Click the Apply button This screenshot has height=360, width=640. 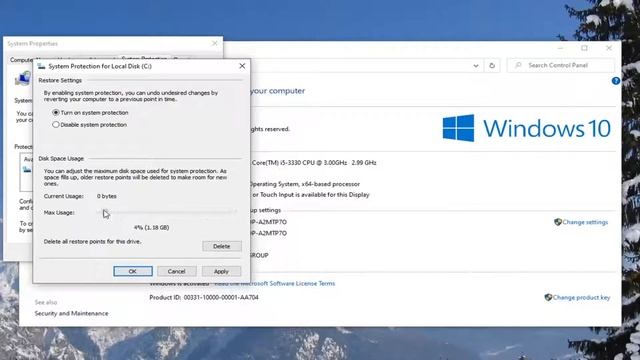(x=221, y=271)
